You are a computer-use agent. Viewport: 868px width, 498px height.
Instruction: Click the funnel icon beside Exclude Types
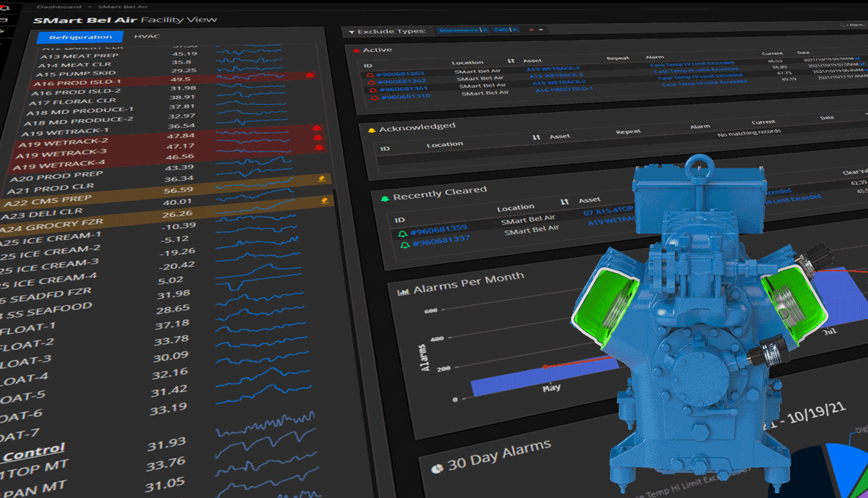(352, 33)
